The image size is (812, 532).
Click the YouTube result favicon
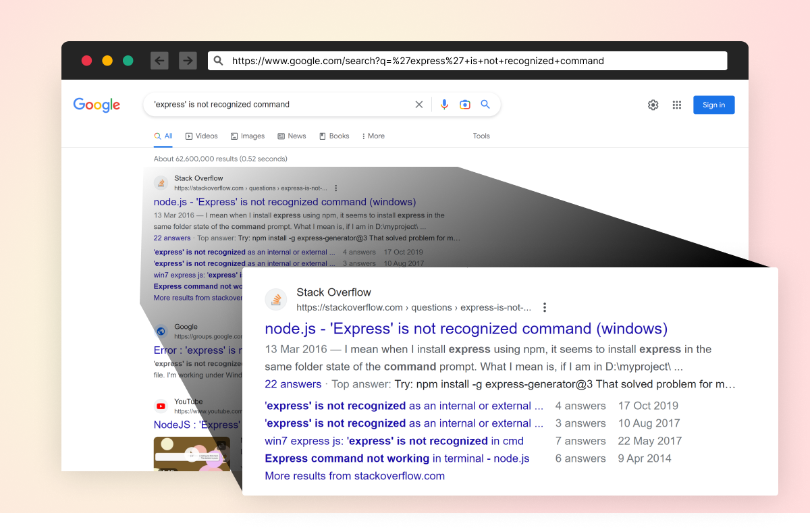161,406
